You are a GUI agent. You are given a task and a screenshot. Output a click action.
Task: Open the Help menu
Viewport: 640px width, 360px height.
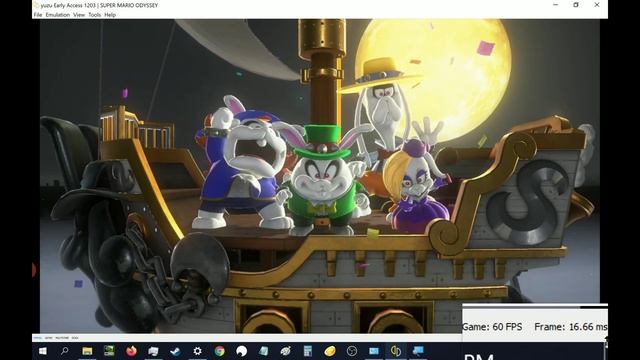(110, 15)
